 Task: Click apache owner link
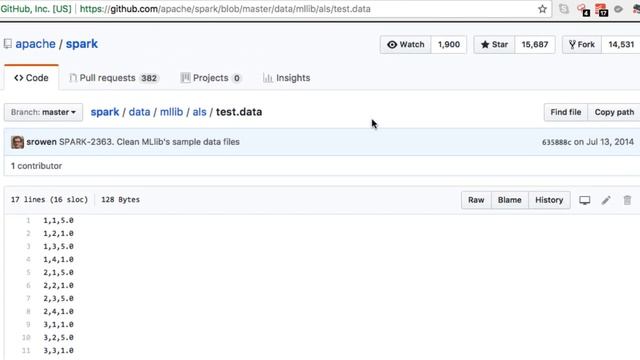click(36, 44)
